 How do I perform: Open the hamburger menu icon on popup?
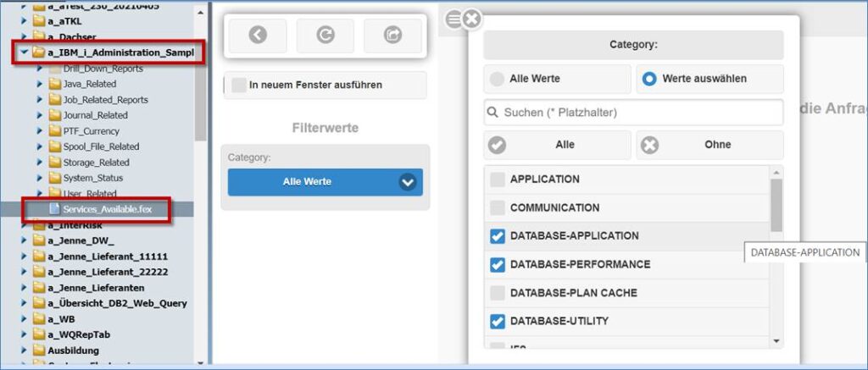(453, 20)
